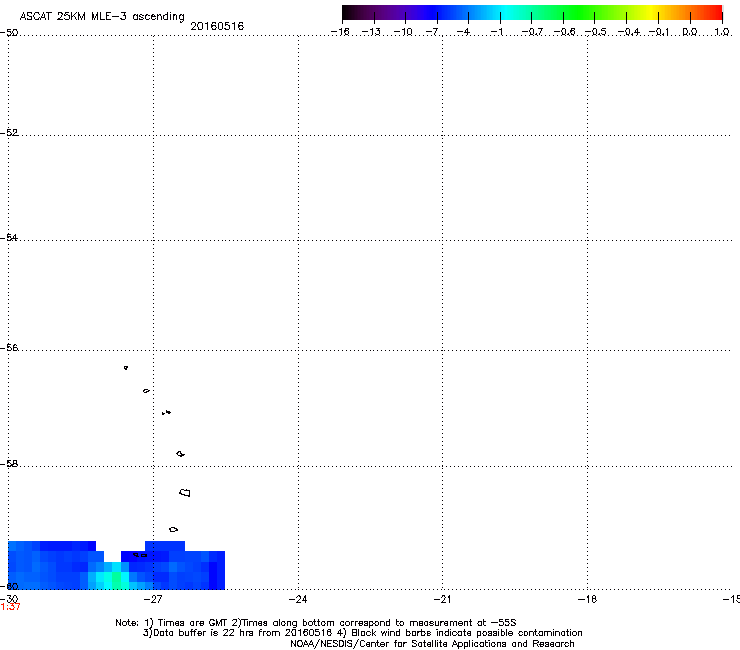
Task: Click the note line about "Data buffer is 22 hrs"
Action: point(362,633)
